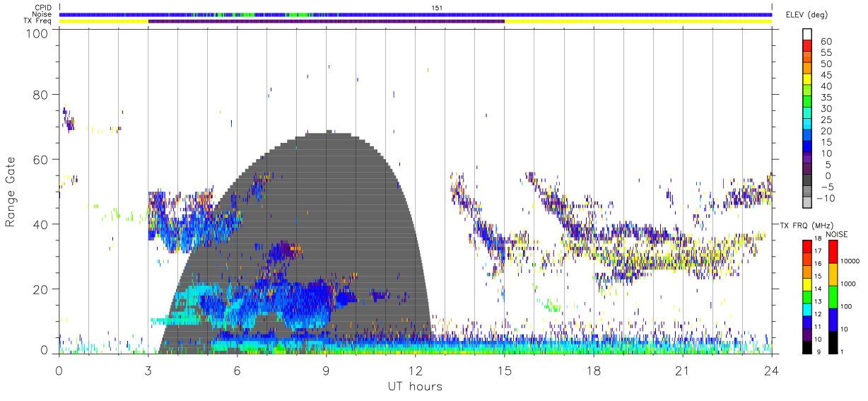The height and width of the screenshot is (401, 868).
Task: Click the '50' label on ELEV scale
Action: point(826,64)
